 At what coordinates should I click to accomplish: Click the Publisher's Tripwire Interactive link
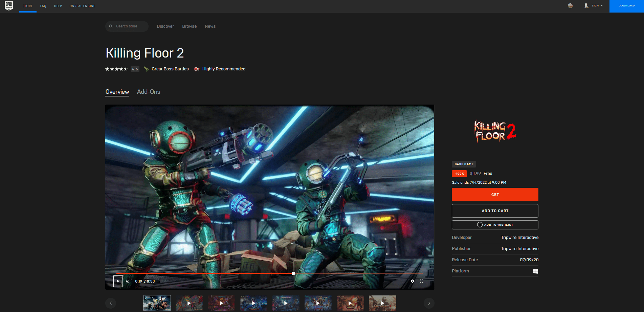pos(520,249)
